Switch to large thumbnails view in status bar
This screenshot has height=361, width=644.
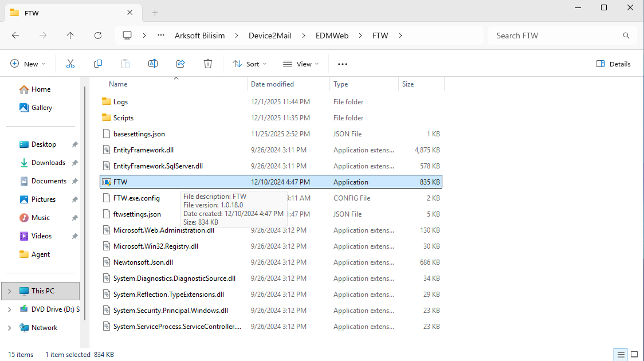(x=634, y=355)
